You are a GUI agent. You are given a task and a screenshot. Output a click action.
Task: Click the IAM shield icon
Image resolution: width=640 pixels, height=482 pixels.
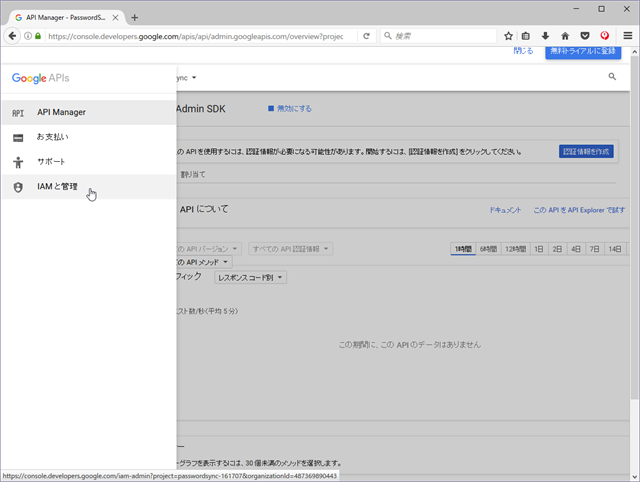coord(18,187)
